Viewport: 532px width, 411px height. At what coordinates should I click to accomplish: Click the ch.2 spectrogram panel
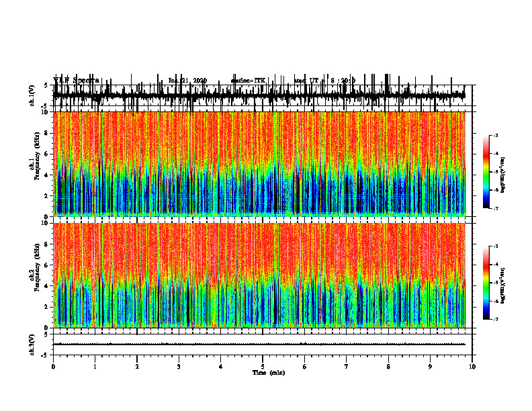(x=259, y=275)
